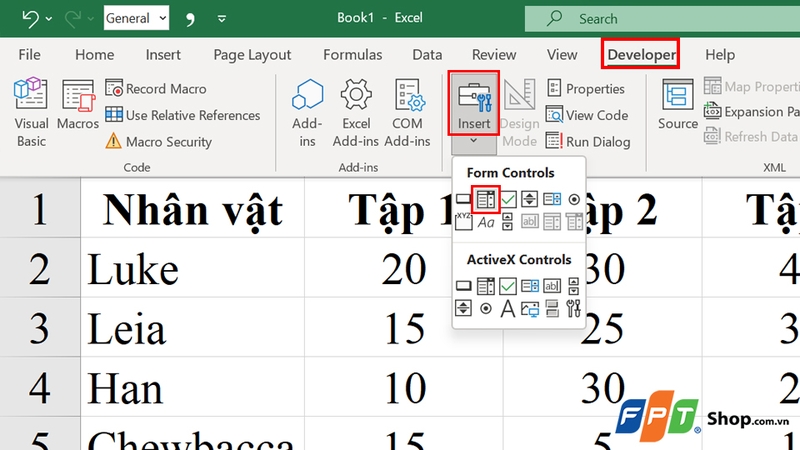Click into the Search box

click(662, 19)
